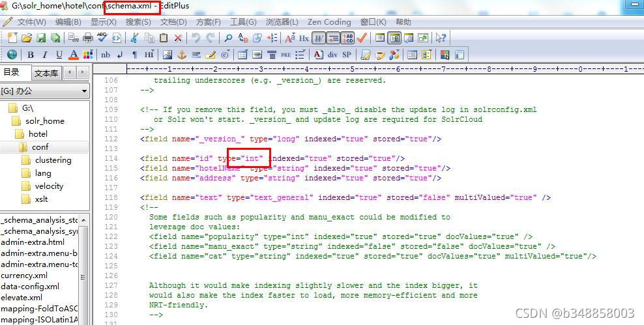Click the Go to line number icon

pyautogui.click(x=271, y=38)
